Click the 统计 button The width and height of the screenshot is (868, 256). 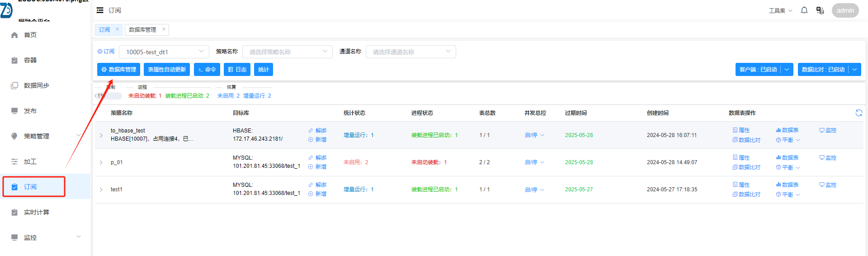[264, 70]
